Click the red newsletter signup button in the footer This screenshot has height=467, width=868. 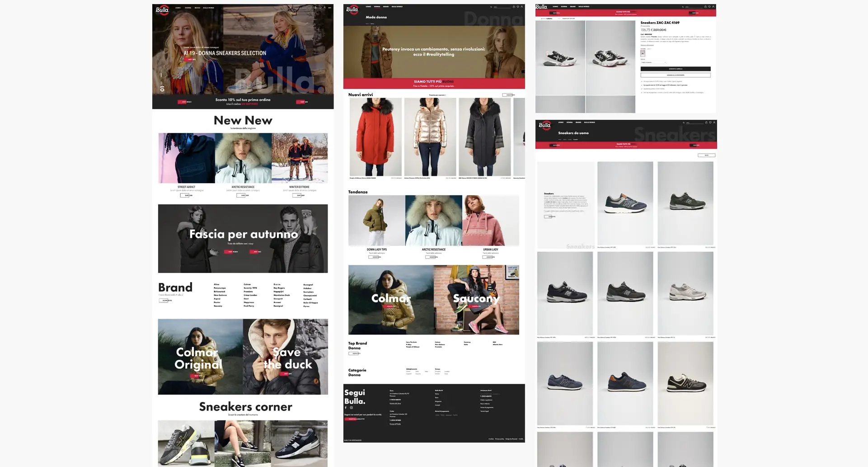coord(355,419)
